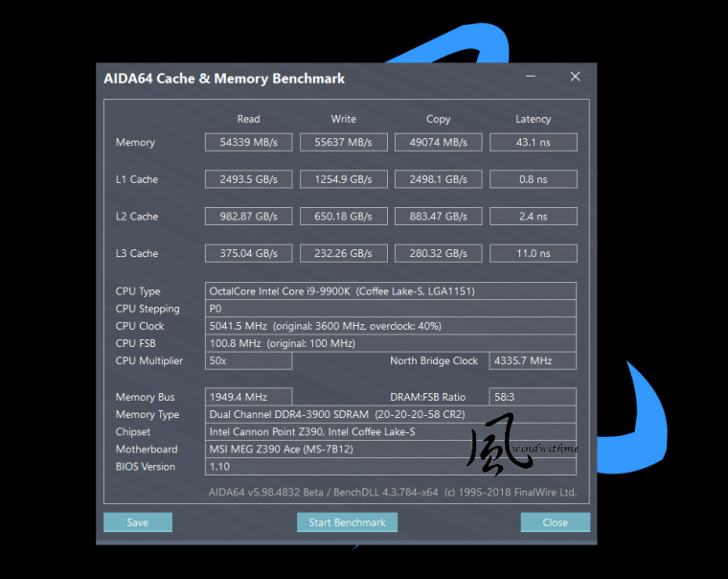728x579 pixels.
Task: Click the Motherboard label
Action: tap(147, 450)
